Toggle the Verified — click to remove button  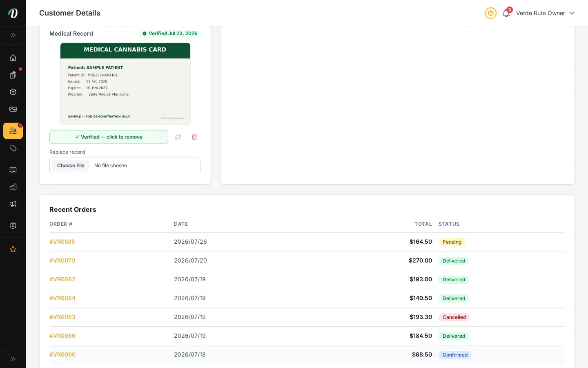tap(109, 137)
